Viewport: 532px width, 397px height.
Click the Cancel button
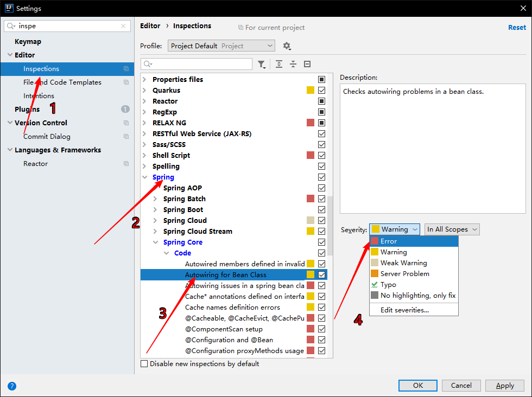461,386
